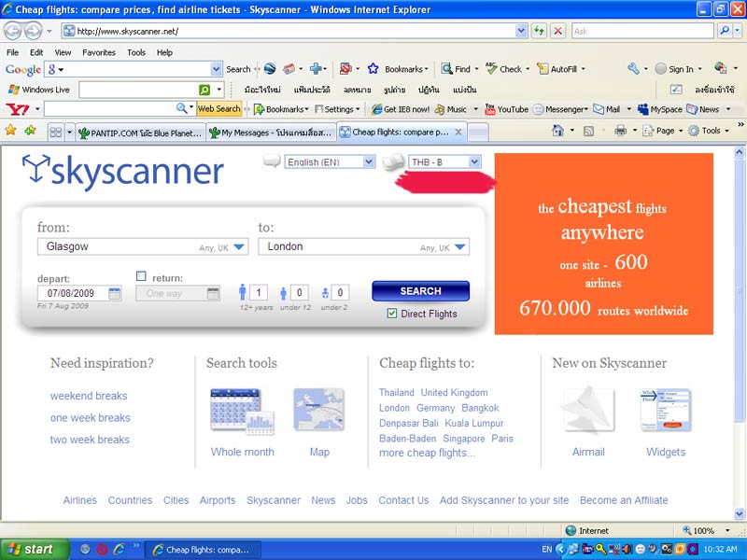Click the Google toolbar Bookmarks star icon
747x560 pixels.
click(x=373, y=69)
